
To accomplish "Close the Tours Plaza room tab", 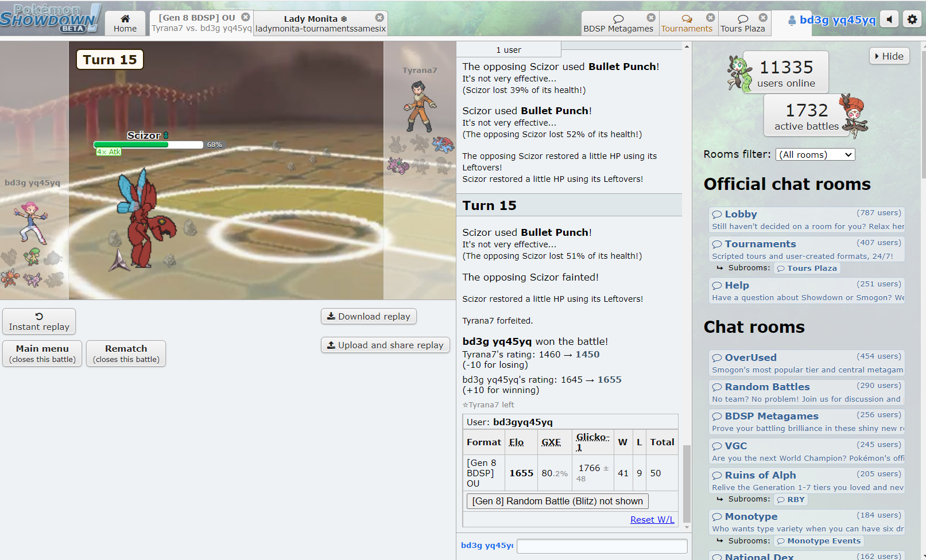I will pyautogui.click(x=763, y=18).
